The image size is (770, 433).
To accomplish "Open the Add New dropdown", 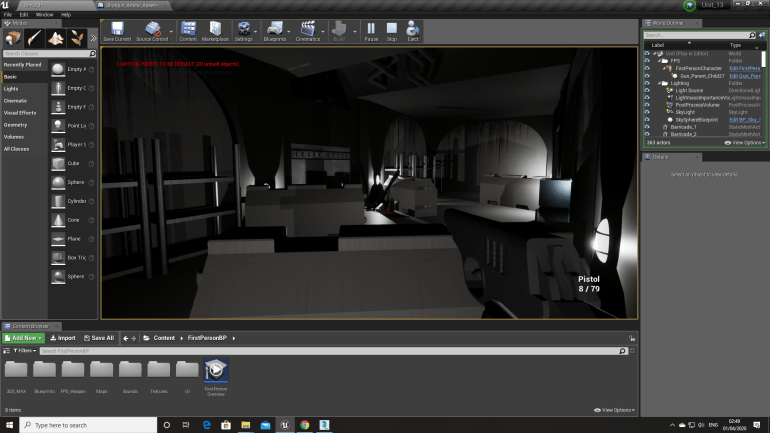I will (x=24, y=338).
